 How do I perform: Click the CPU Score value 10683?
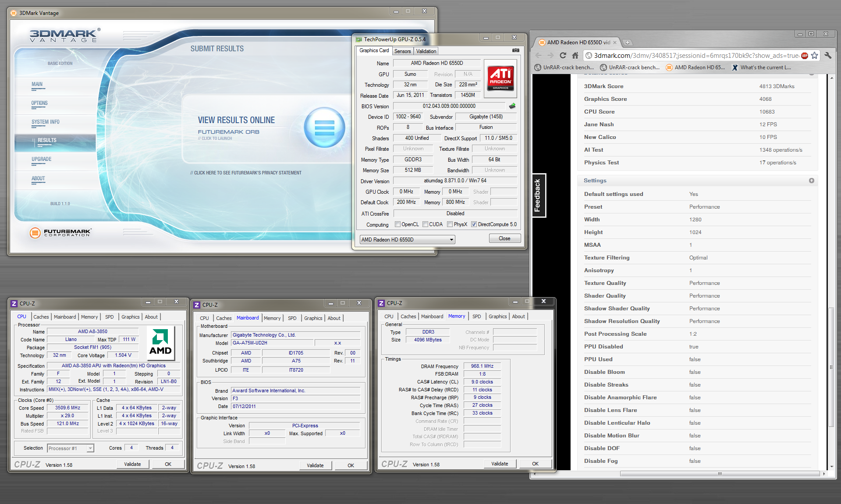point(767,112)
